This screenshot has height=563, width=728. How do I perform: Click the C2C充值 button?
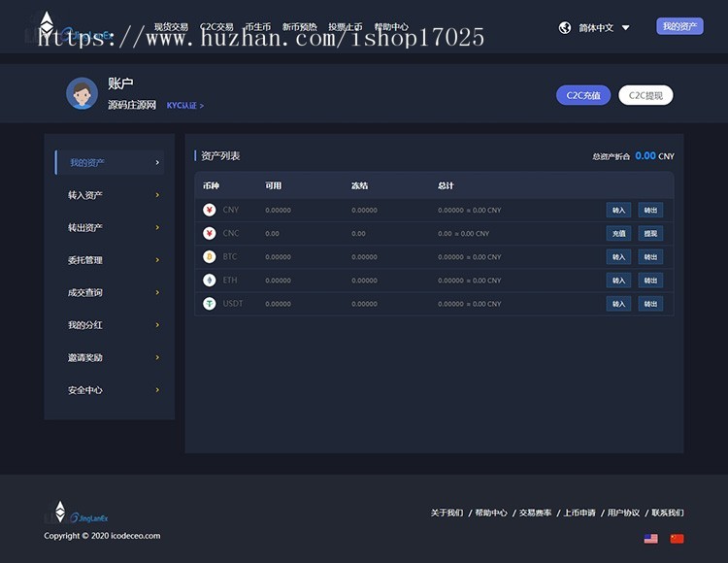point(583,95)
